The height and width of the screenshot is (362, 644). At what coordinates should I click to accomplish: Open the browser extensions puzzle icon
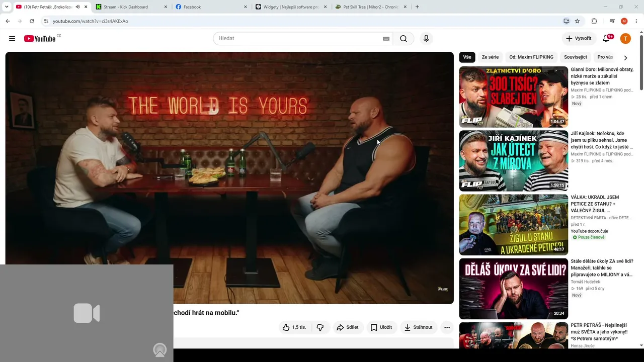[x=594, y=21]
